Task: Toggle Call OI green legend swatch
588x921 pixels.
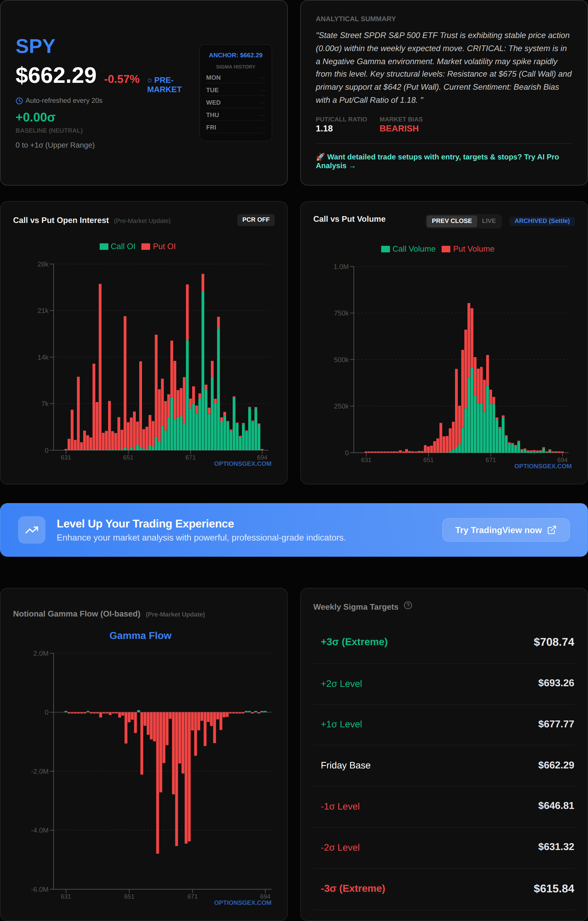Action: [x=104, y=247]
